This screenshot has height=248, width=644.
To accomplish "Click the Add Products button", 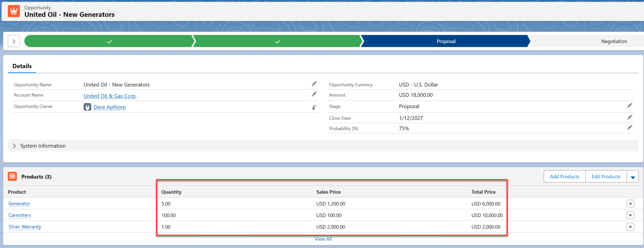I will tap(564, 177).
